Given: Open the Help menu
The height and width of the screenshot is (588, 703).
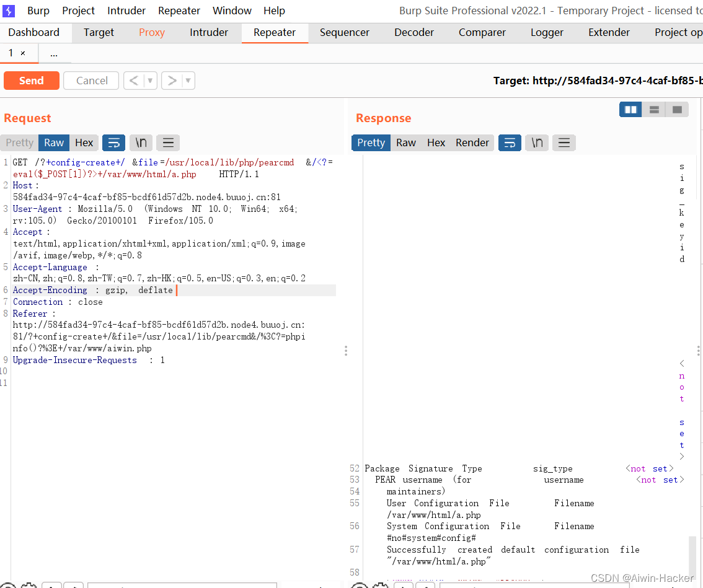Looking at the screenshot, I should click(275, 11).
